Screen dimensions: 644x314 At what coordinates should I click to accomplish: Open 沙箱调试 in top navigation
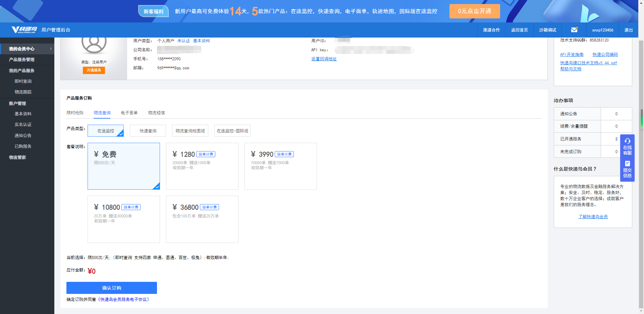point(547,30)
